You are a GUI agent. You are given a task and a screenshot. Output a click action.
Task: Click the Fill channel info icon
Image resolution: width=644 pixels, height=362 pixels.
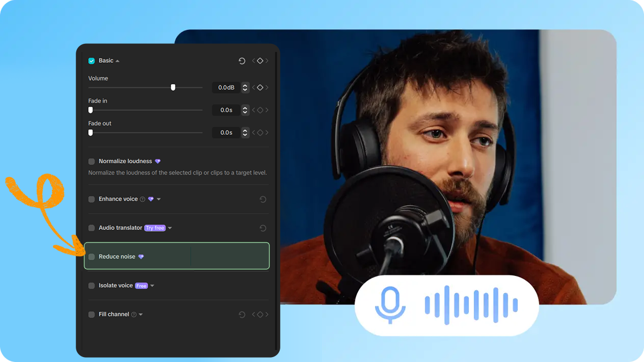(x=134, y=314)
